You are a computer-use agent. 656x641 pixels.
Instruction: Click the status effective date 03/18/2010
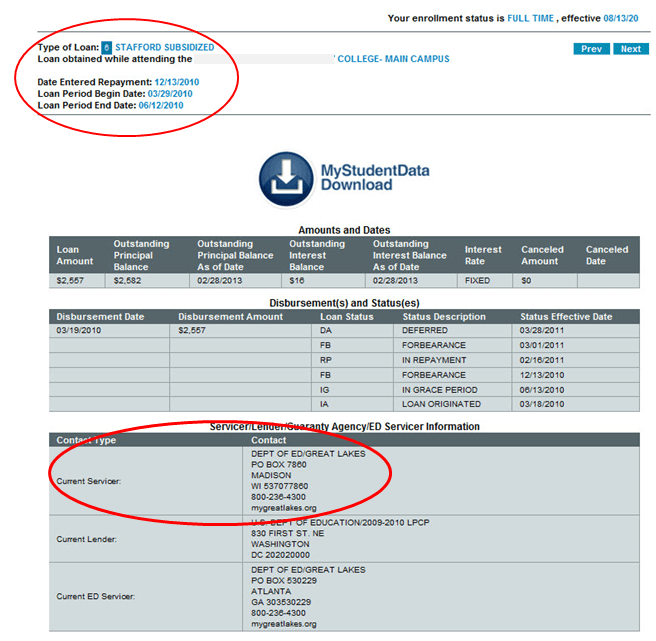542,404
